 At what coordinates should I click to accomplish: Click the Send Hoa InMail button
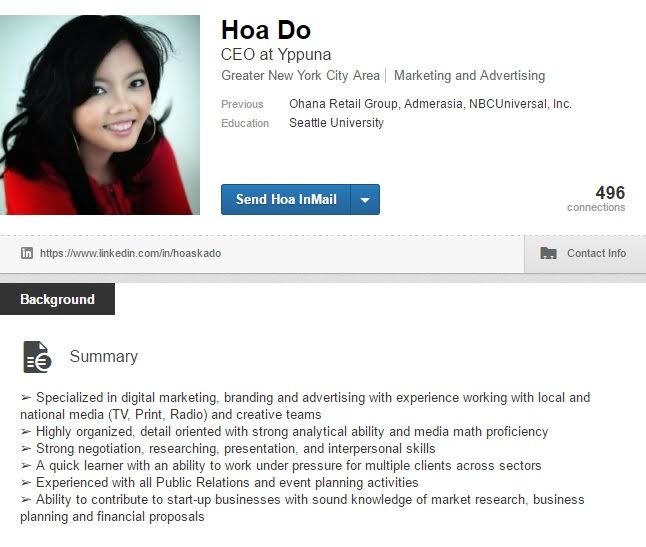286,200
